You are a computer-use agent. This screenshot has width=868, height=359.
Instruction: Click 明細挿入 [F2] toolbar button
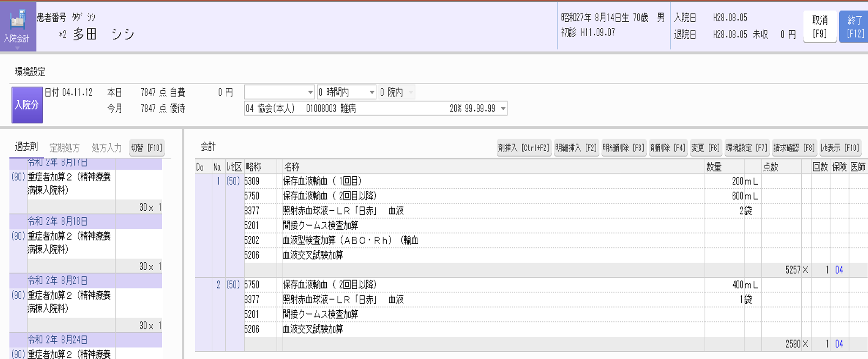576,148
